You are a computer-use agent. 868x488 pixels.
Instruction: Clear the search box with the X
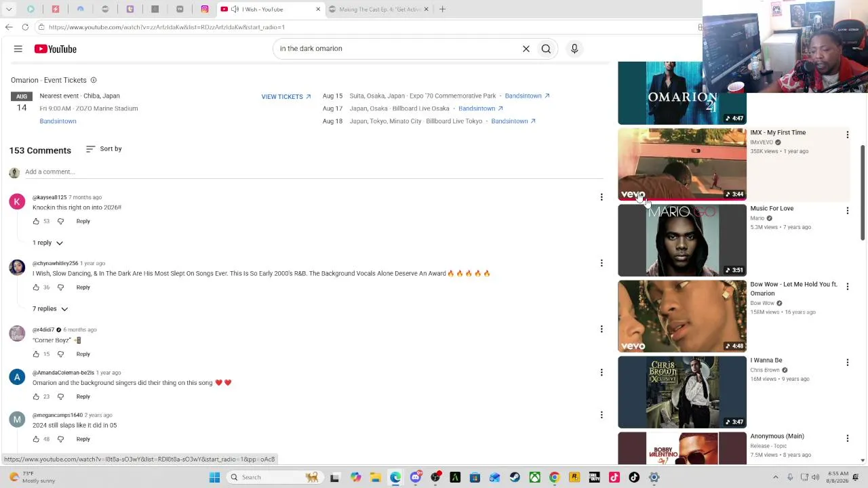click(x=526, y=49)
